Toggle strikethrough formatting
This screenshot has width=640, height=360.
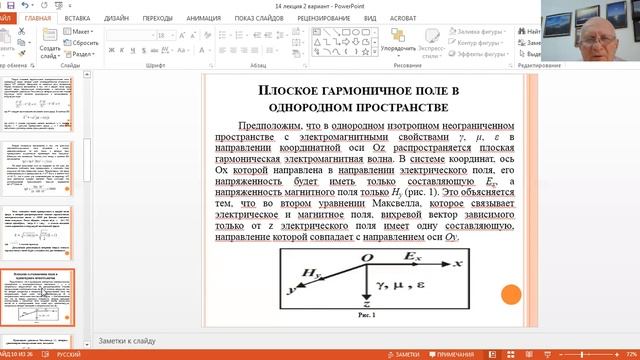point(154,51)
